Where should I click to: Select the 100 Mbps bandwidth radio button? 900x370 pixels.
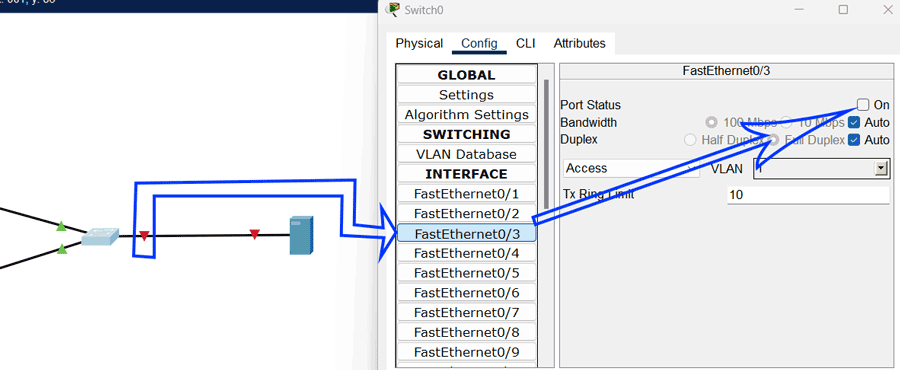click(712, 122)
